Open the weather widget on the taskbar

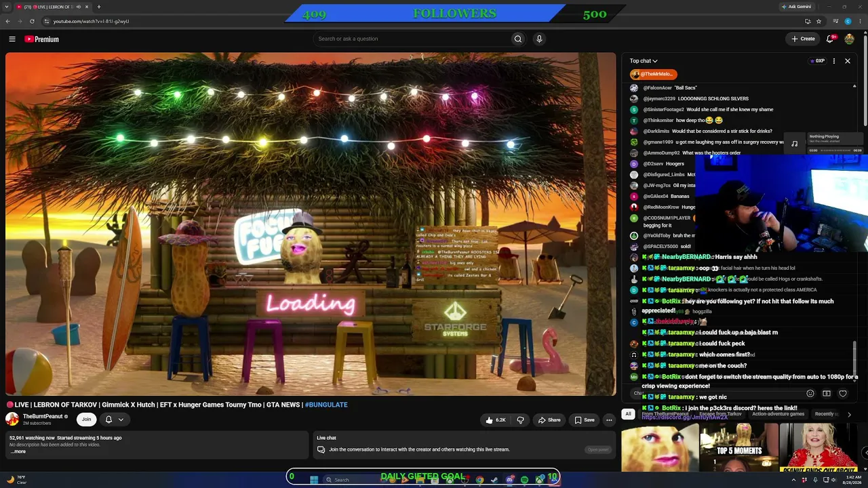(16, 479)
